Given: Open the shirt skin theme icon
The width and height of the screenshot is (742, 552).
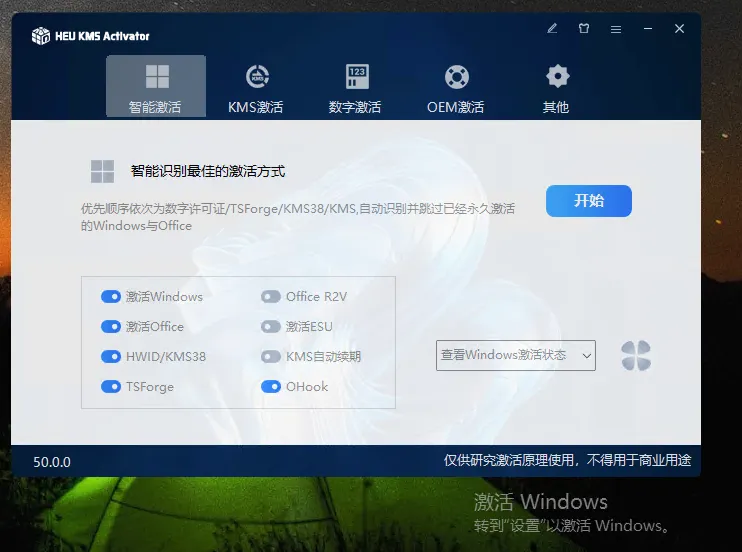Looking at the screenshot, I should point(584,28).
